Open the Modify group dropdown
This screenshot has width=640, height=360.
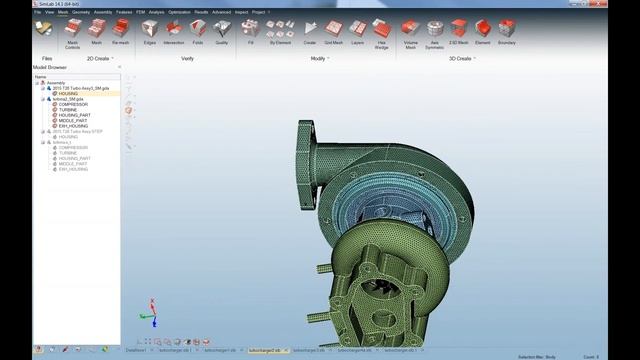pos(328,58)
